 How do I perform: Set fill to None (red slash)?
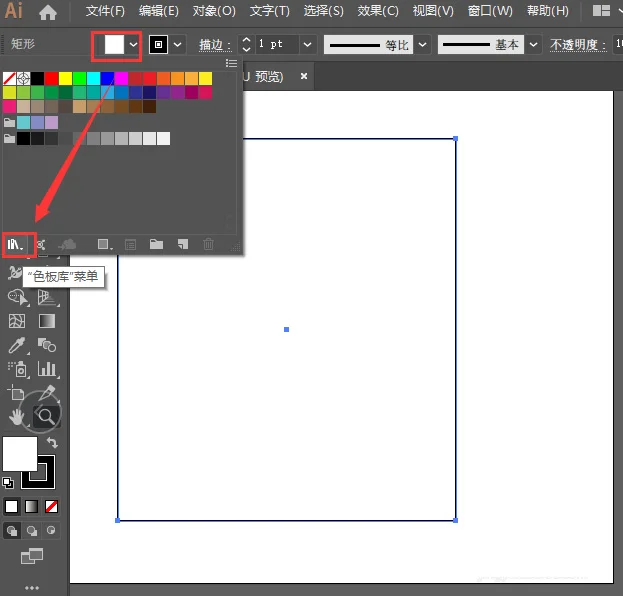tap(52, 506)
